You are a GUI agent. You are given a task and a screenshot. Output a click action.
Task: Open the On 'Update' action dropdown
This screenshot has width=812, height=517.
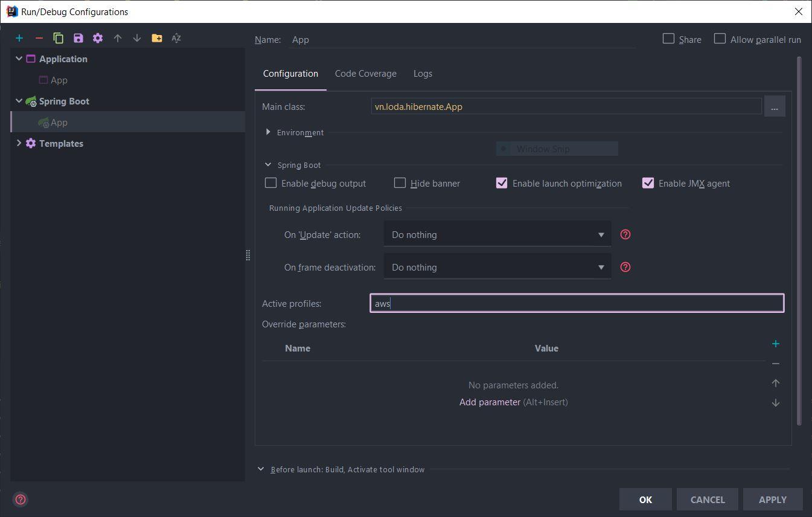pyautogui.click(x=497, y=234)
